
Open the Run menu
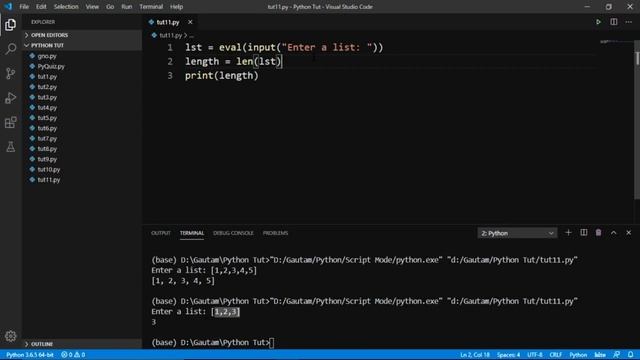(127, 7)
